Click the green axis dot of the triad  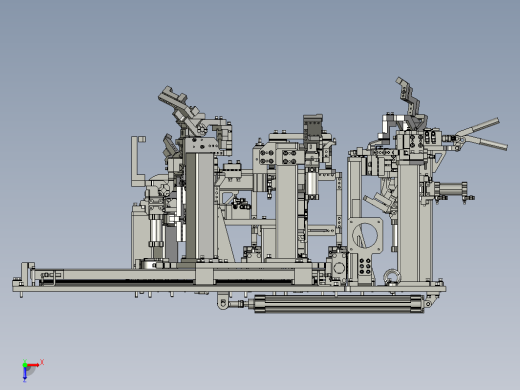[25, 365]
